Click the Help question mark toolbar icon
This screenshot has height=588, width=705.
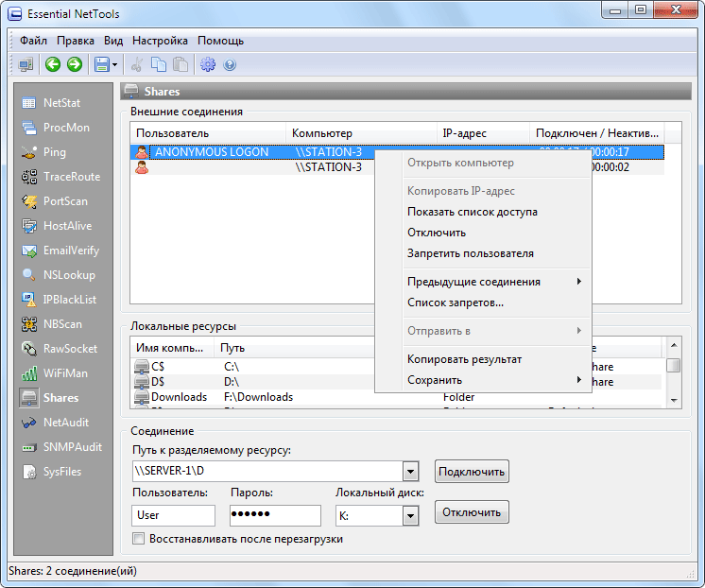click(x=230, y=65)
